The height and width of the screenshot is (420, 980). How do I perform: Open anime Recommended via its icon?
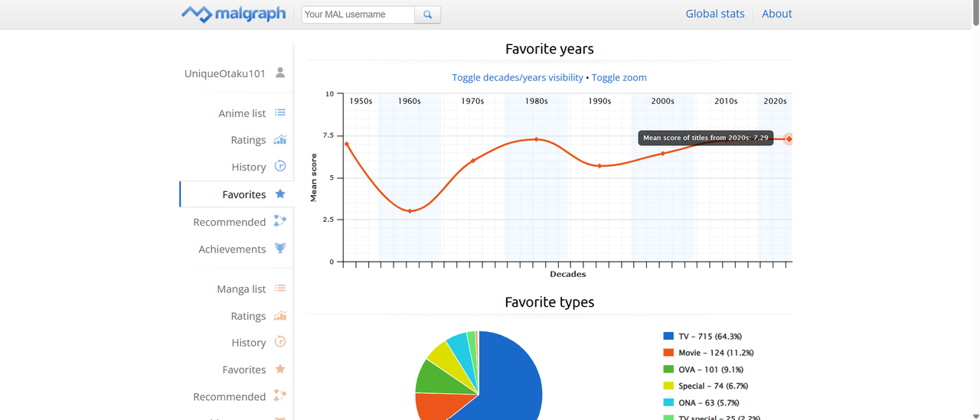click(x=280, y=221)
